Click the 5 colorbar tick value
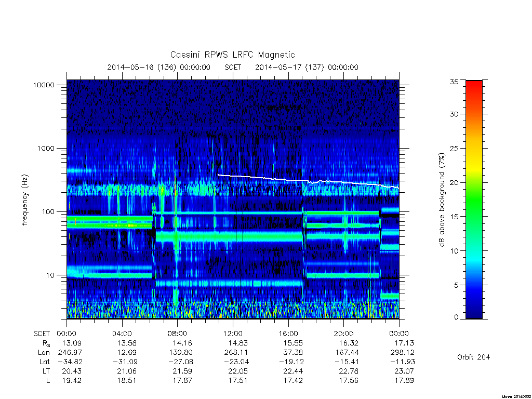This screenshot has width=532, height=399. tap(456, 285)
